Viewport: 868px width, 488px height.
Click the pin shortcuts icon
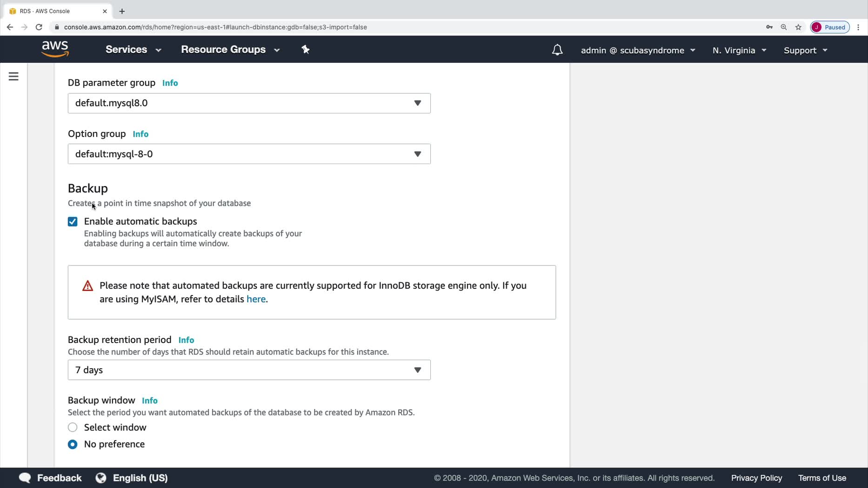tap(305, 49)
